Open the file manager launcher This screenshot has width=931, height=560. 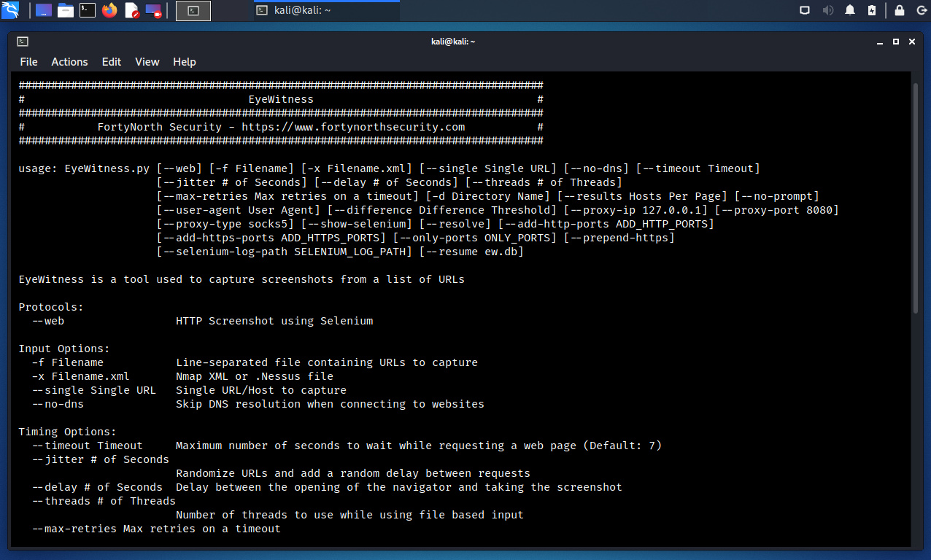(x=66, y=10)
